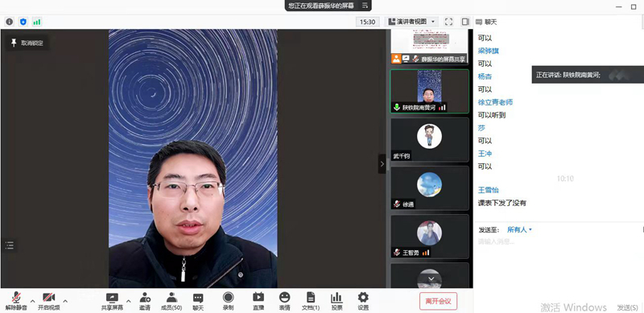Toggle 开启视频 camera on

[x=49, y=302]
